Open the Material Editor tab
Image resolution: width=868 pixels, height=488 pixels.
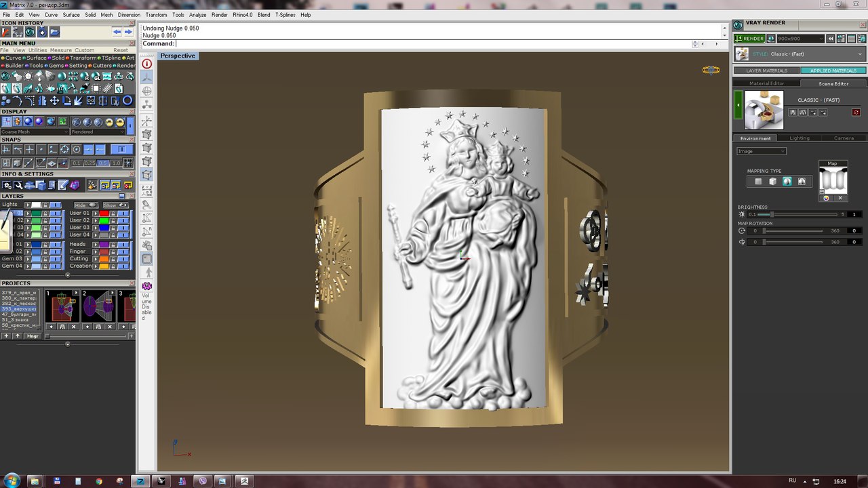tap(766, 83)
